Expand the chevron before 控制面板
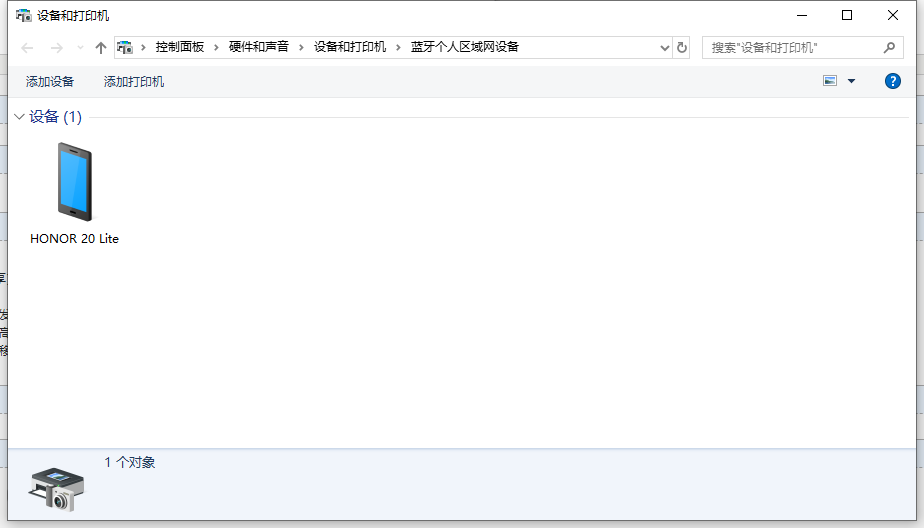 coord(143,47)
